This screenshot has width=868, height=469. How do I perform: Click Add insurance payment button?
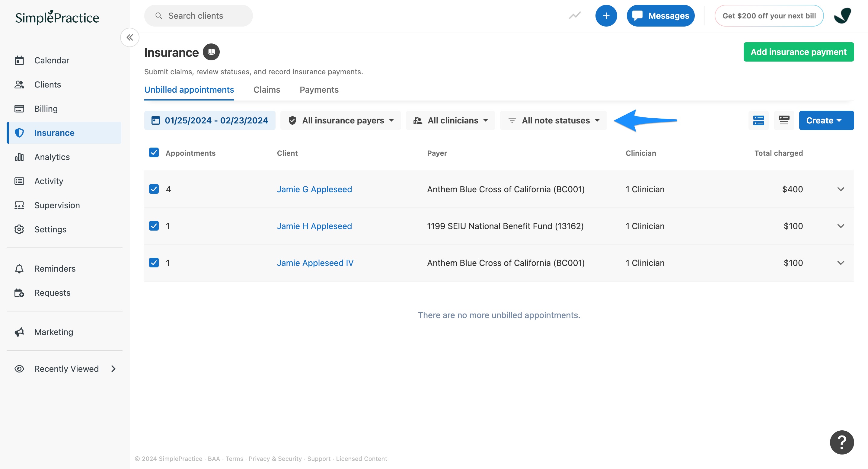coord(799,52)
